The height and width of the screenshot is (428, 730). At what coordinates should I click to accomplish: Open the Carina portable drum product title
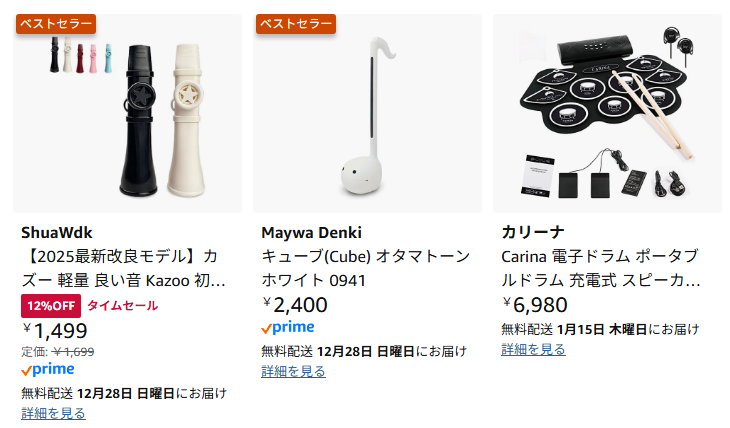point(600,268)
